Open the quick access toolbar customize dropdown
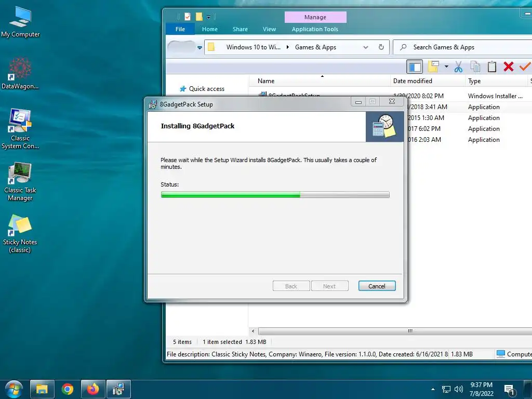This screenshot has width=532, height=399. coord(209,17)
